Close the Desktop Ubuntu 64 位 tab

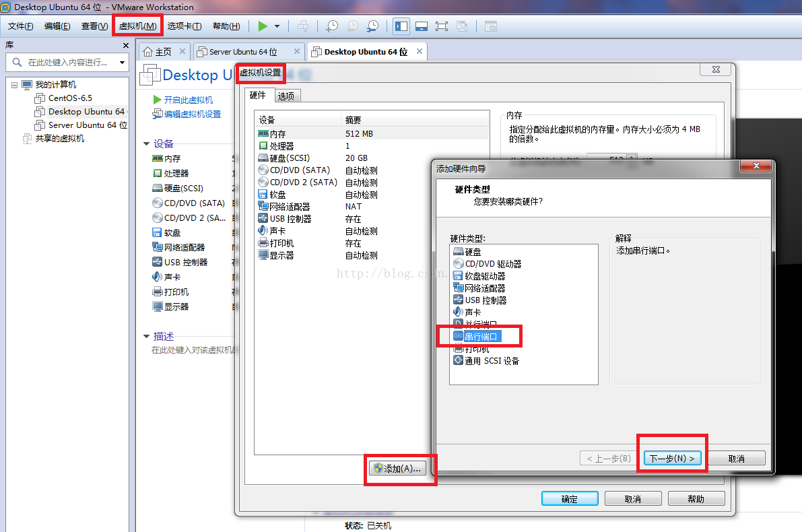[420, 51]
